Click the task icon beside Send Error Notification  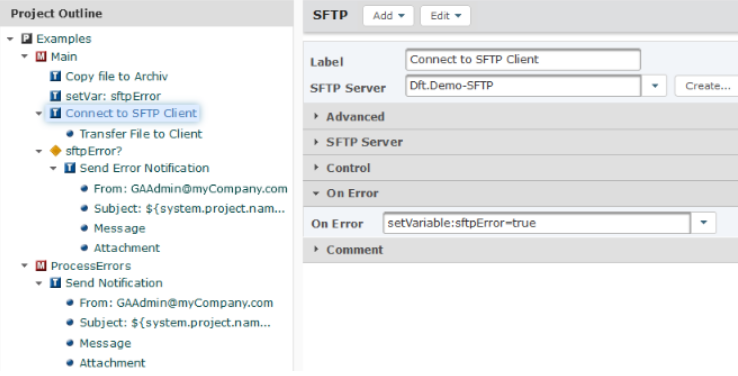point(70,168)
